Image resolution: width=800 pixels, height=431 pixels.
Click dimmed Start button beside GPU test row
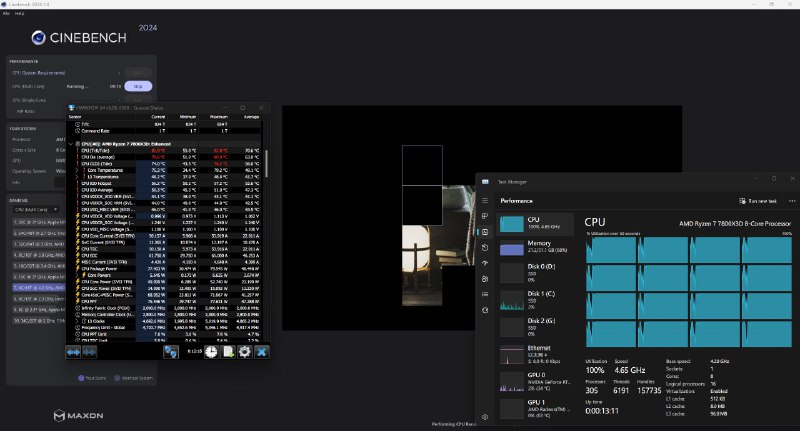[138, 73]
